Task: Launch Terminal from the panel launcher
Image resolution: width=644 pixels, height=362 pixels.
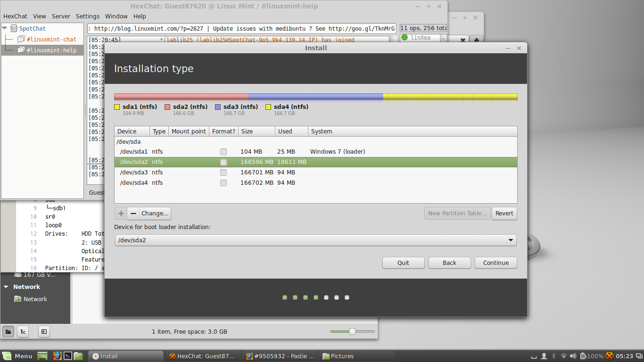Action: (68, 356)
